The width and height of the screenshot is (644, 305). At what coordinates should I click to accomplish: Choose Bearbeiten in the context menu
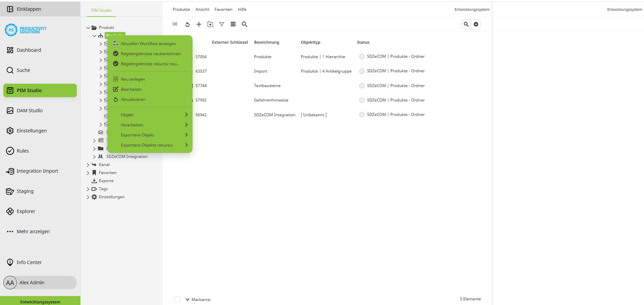(x=131, y=89)
